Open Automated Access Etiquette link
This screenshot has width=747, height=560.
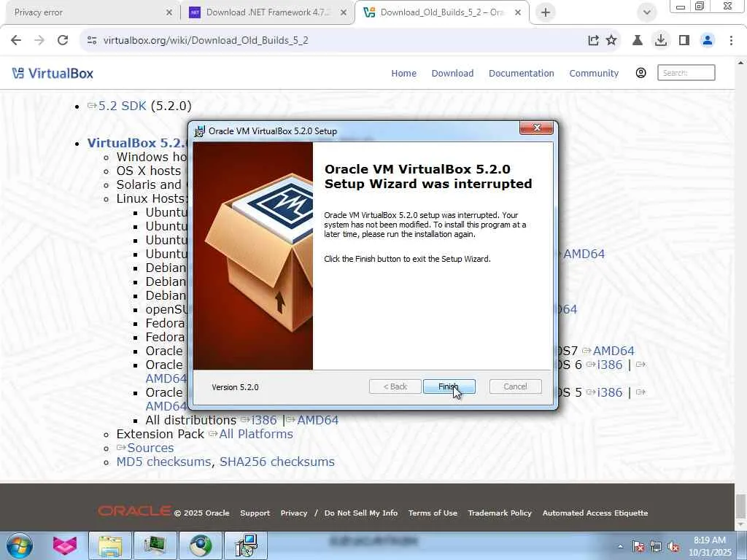(595, 513)
